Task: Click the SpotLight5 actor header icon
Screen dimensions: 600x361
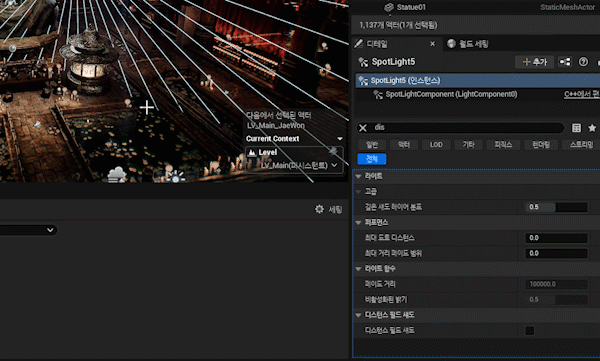Action: click(362, 62)
